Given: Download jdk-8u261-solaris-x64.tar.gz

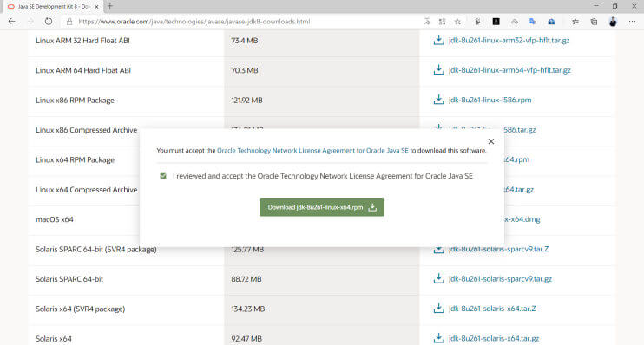Looking at the screenshot, I should click(x=494, y=338).
